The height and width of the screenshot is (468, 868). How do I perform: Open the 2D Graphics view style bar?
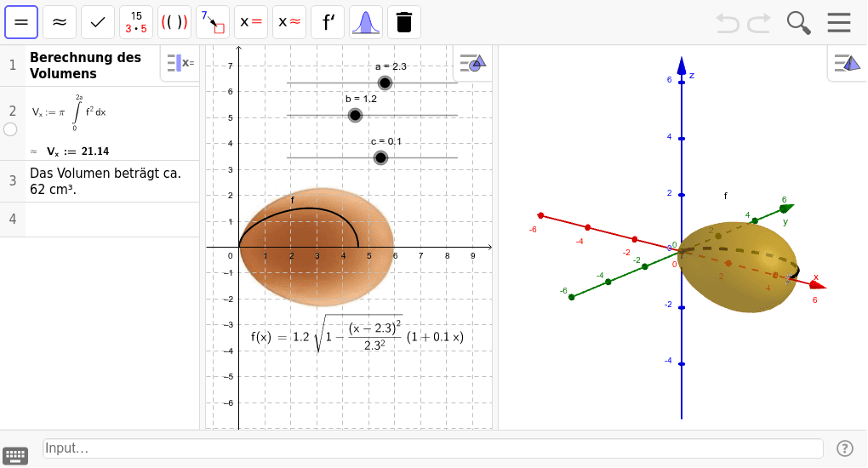(473, 63)
